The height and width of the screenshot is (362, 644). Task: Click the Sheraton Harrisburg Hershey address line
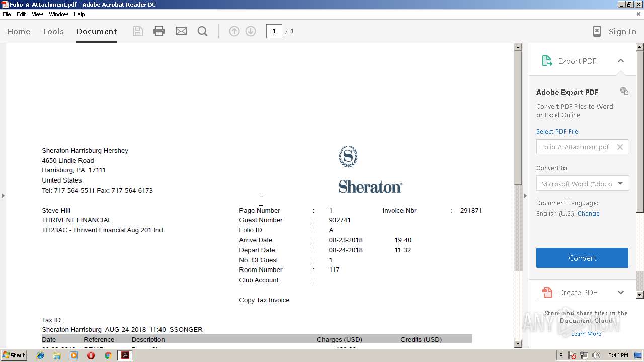pyautogui.click(x=85, y=150)
